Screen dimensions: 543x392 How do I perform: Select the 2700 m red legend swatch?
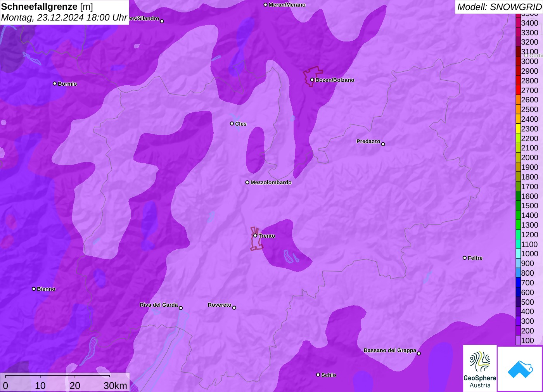pos(518,90)
